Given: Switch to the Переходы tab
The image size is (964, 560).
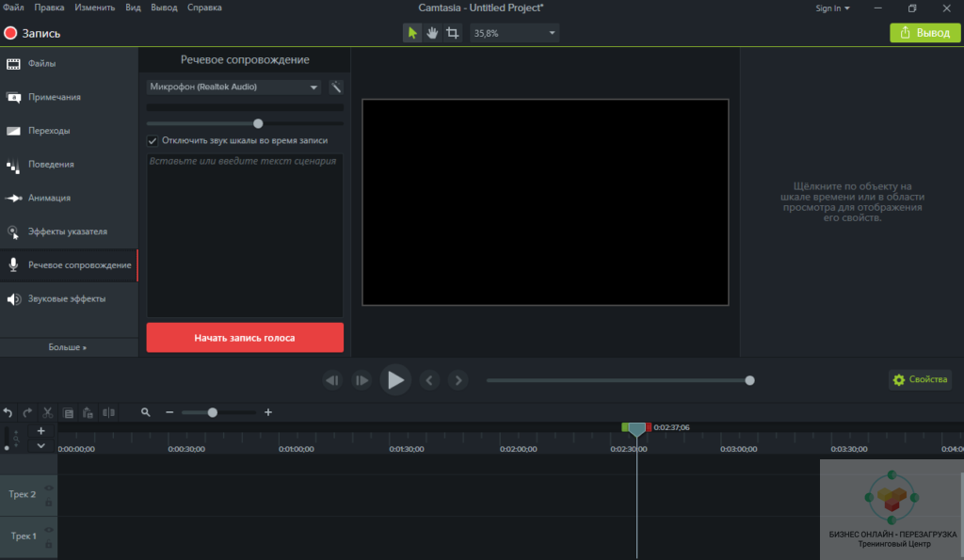Looking at the screenshot, I should [49, 131].
